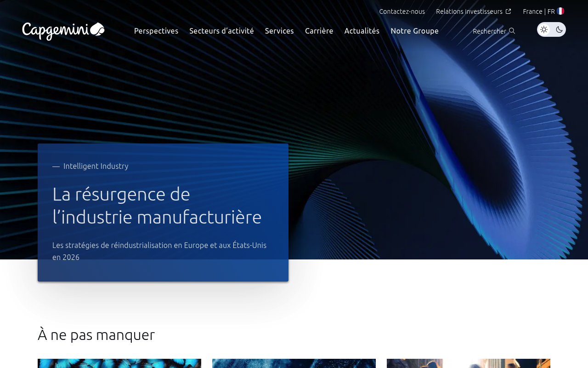Switch to dark mode moon icon
The height and width of the screenshot is (368, 588).
point(559,29)
